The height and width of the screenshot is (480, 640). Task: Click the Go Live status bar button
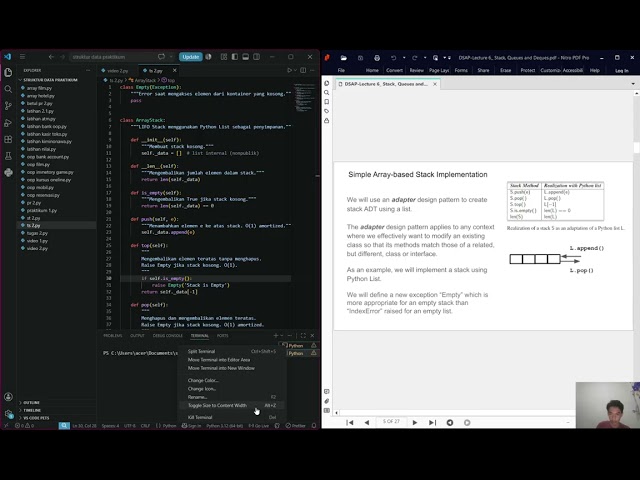tap(259, 426)
